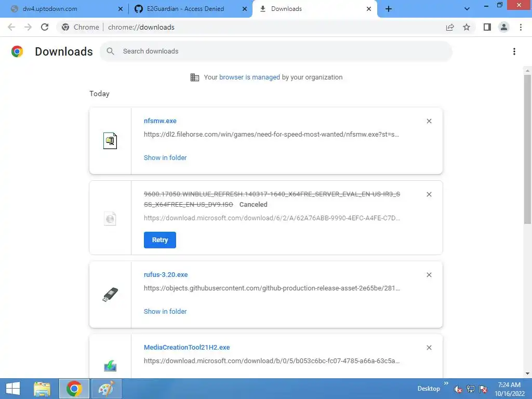Open Paint from the taskbar
This screenshot has width=532, height=399.
click(107, 389)
